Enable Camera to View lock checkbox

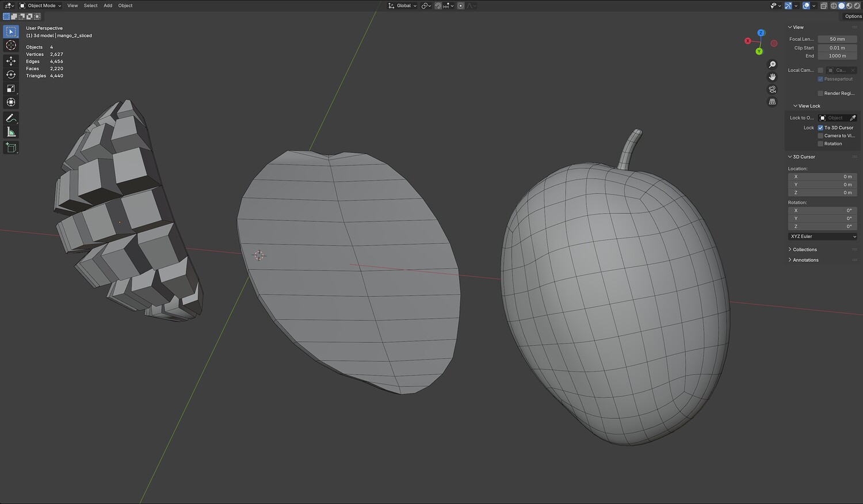coord(820,136)
